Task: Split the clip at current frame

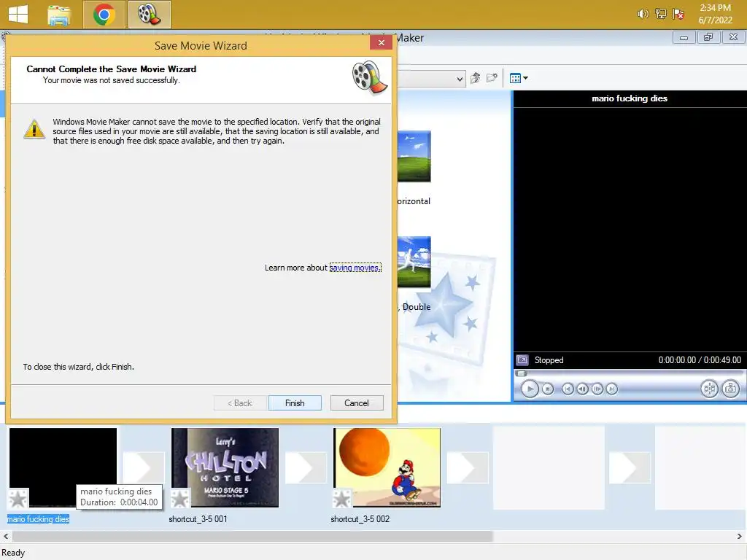Action: coord(709,389)
